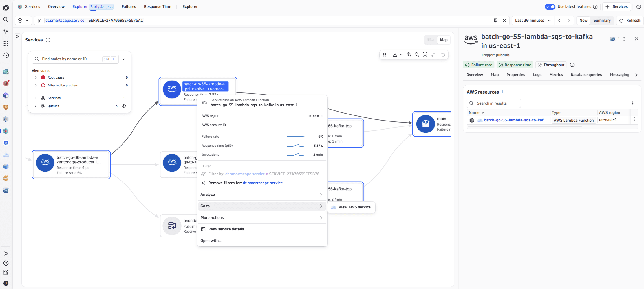644x289 pixels.
Task: Add a service with the Services button
Action: (x=616, y=7)
